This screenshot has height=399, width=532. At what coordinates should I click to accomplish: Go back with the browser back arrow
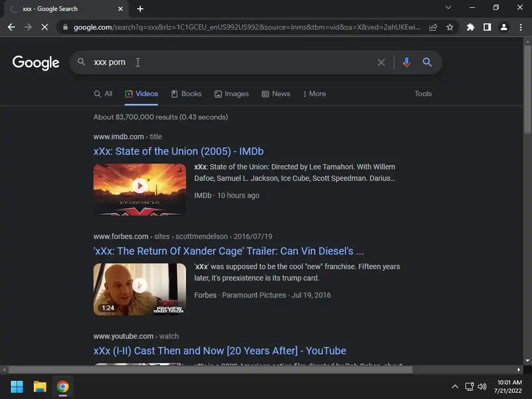click(11, 27)
